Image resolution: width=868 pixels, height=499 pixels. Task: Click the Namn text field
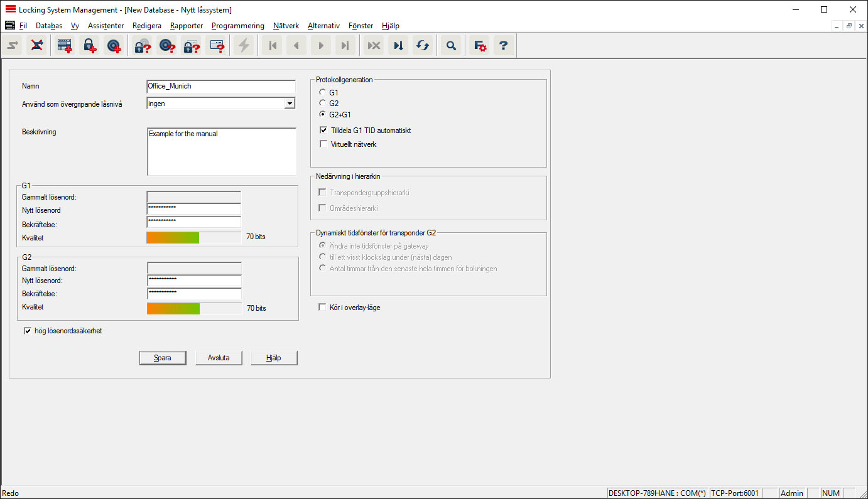pyautogui.click(x=220, y=87)
